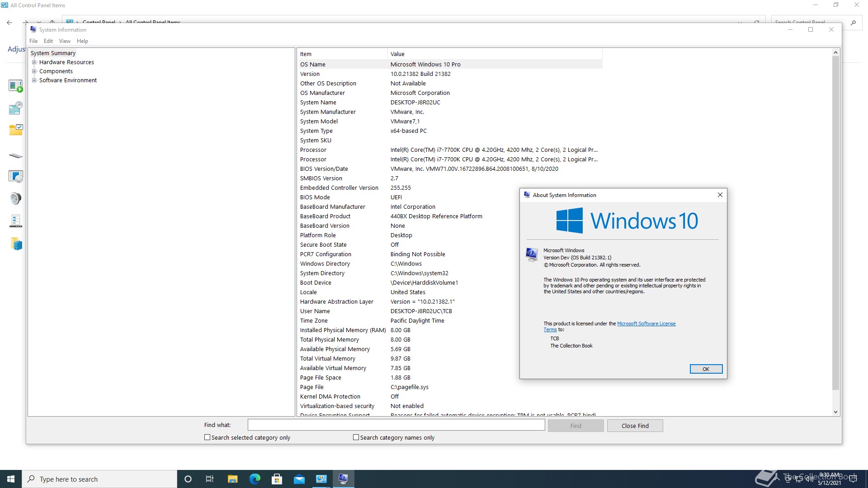Open Date and Time icon in Control Panel
The height and width of the screenshot is (488, 868).
(16, 108)
